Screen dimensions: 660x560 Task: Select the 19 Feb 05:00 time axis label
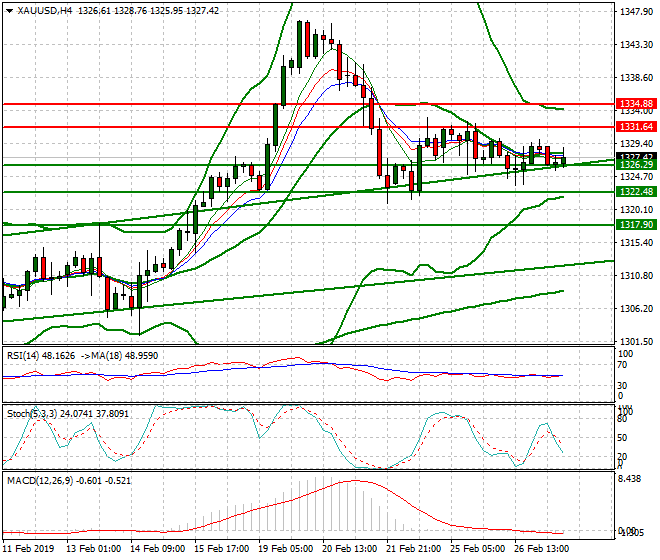click(285, 549)
